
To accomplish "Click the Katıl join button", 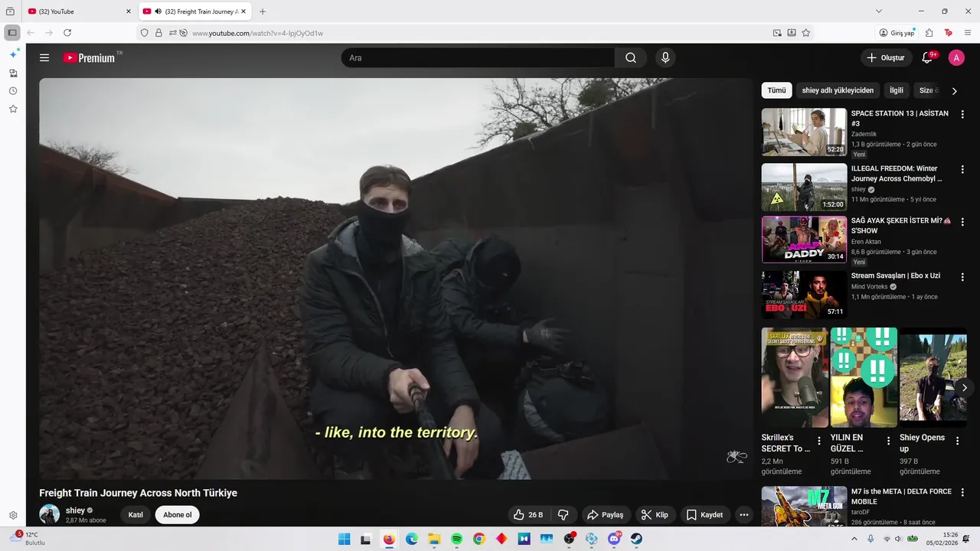I will pyautogui.click(x=136, y=514).
